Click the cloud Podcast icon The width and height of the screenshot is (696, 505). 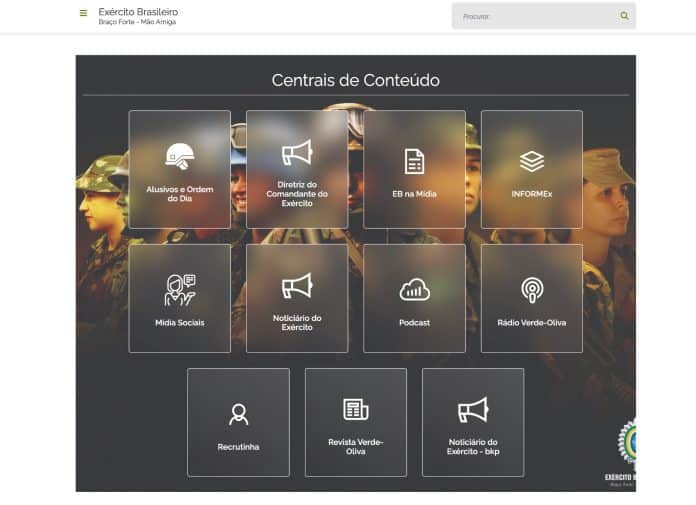click(x=414, y=290)
